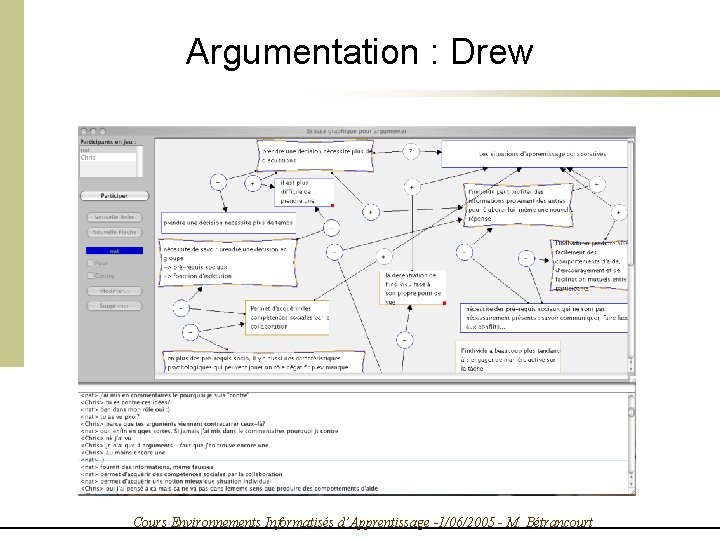Select the 'prendre une décision nécessite plus de temps' box
Viewport: 720px width, 540px height.
click(228, 223)
